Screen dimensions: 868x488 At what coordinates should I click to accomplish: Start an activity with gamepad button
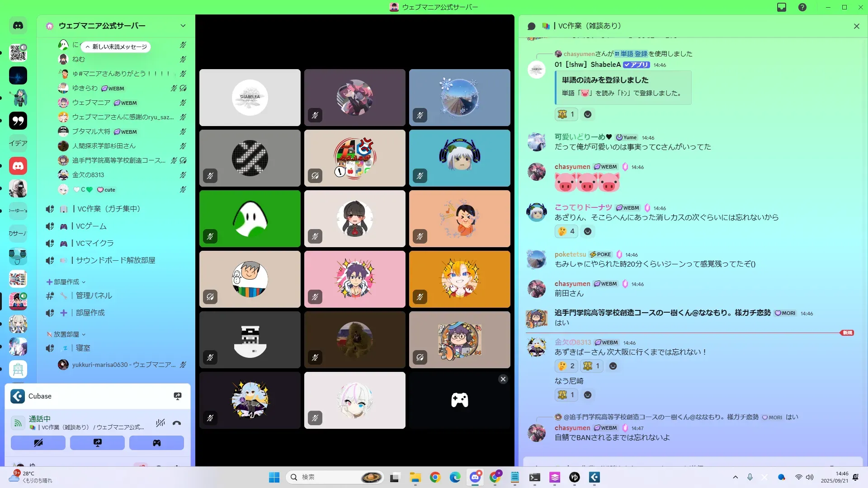click(x=156, y=443)
